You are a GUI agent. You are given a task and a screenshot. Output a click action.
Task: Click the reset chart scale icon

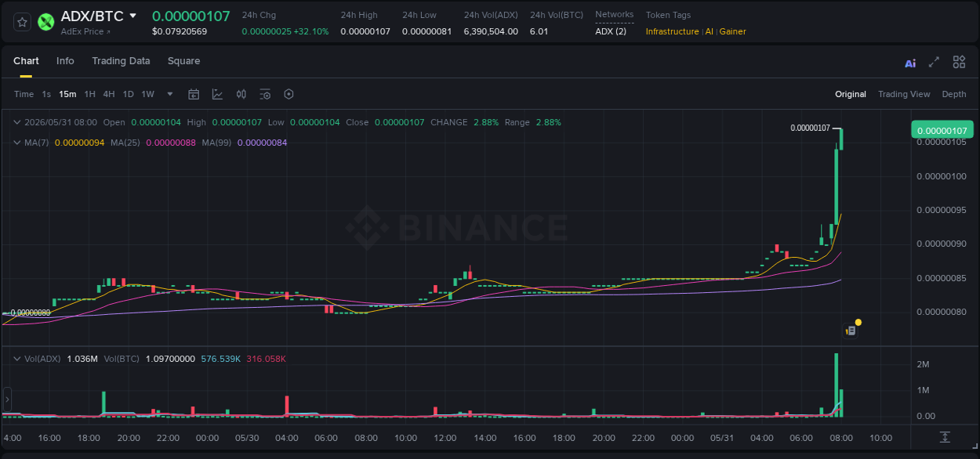pos(946,437)
